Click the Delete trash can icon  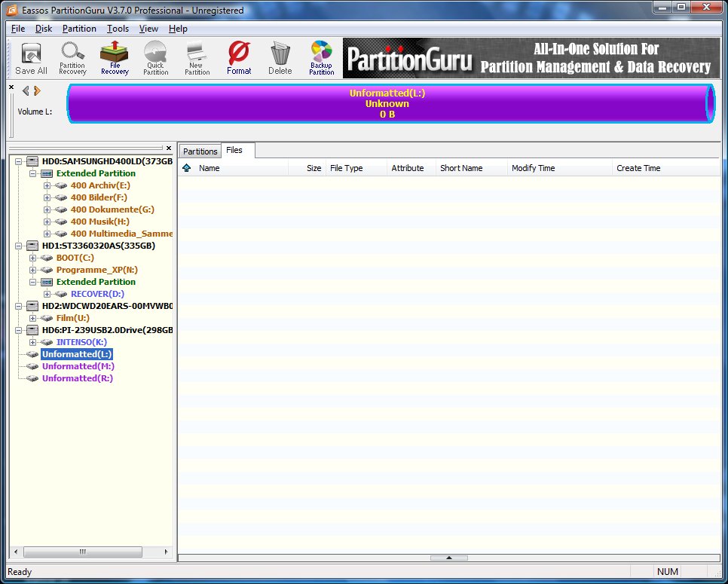click(280, 59)
